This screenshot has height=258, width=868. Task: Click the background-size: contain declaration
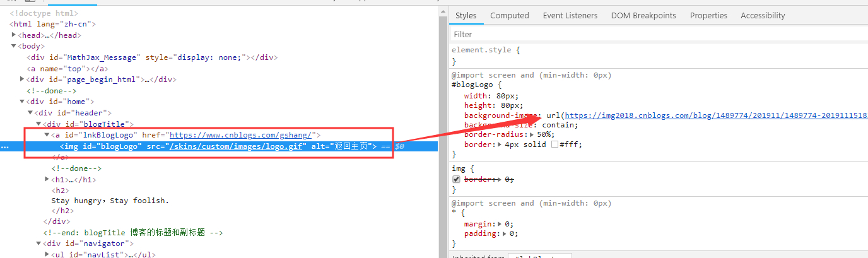pos(521,125)
